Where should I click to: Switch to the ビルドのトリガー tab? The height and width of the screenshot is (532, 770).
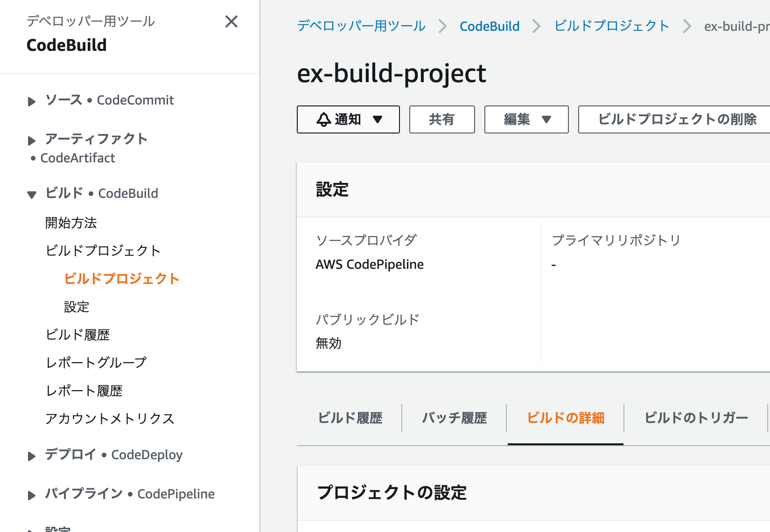[696, 418]
